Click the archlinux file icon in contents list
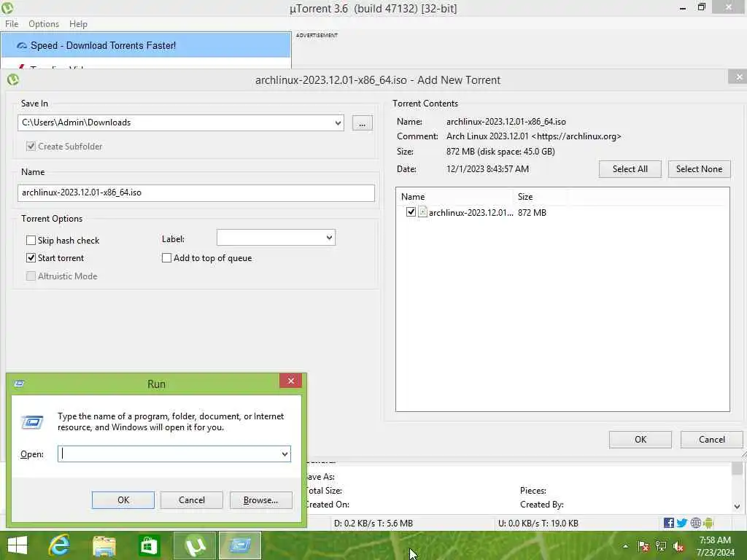The image size is (747, 560). click(422, 212)
